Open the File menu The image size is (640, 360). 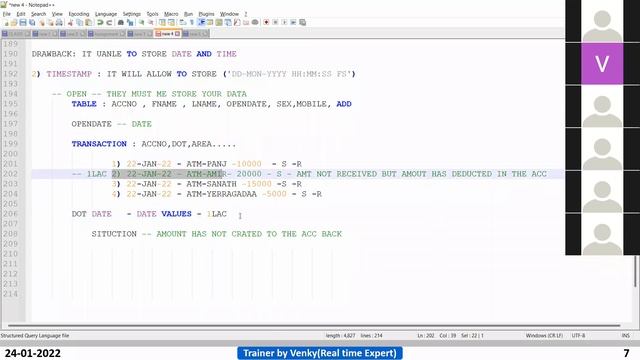tap(7, 14)
